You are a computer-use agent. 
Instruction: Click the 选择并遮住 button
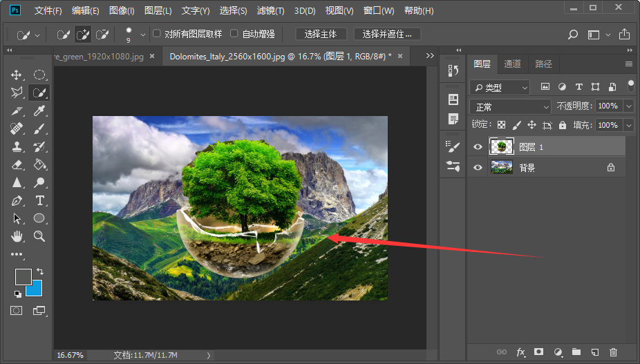point(387,34)
